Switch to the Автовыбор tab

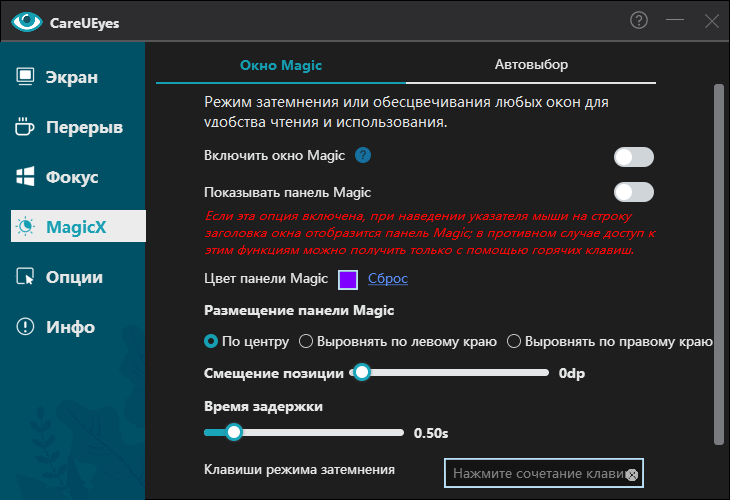point(531,65)
